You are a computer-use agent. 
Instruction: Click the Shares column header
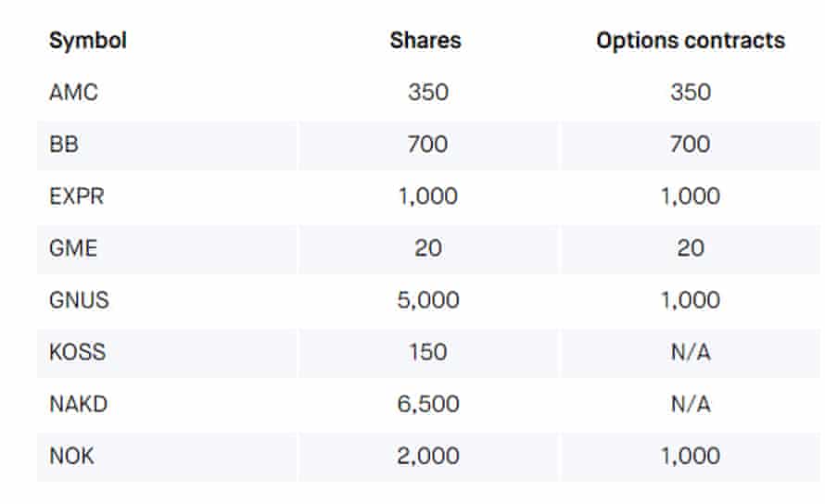coord(425,41)
